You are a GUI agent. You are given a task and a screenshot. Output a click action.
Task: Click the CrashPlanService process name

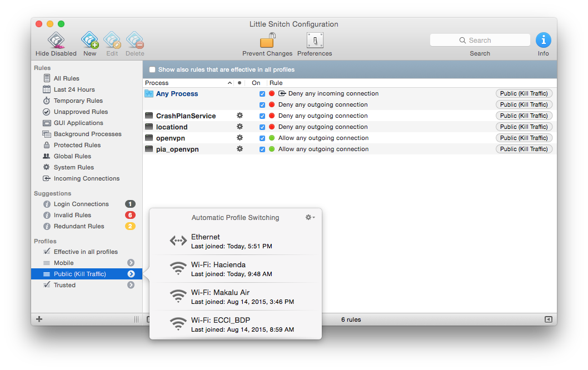pos(186,116)
